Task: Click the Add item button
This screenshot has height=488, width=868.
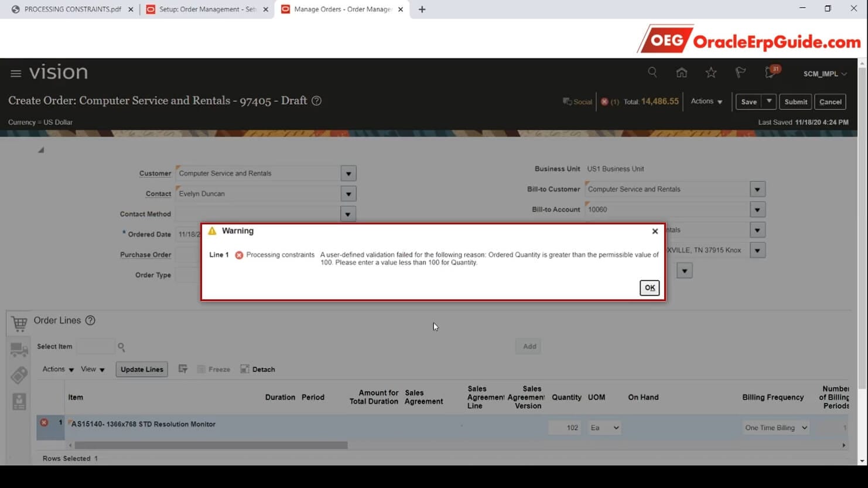Action: pos(529,346)
